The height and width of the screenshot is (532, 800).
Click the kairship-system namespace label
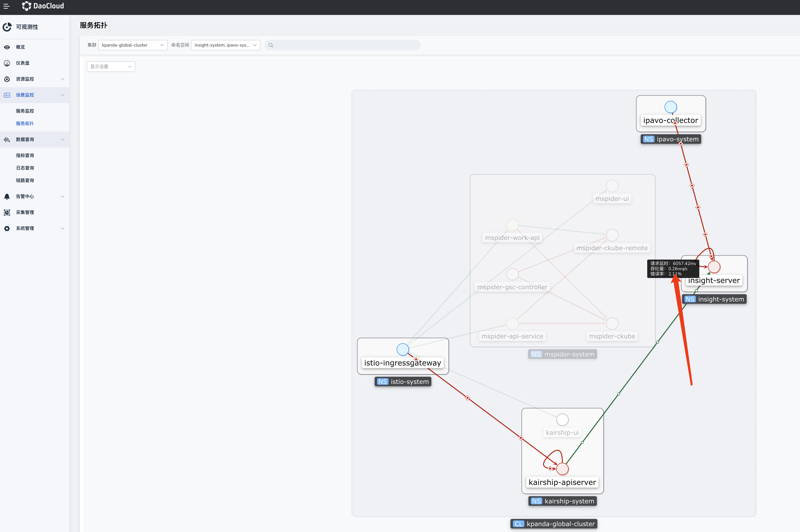tap(562, 501)
